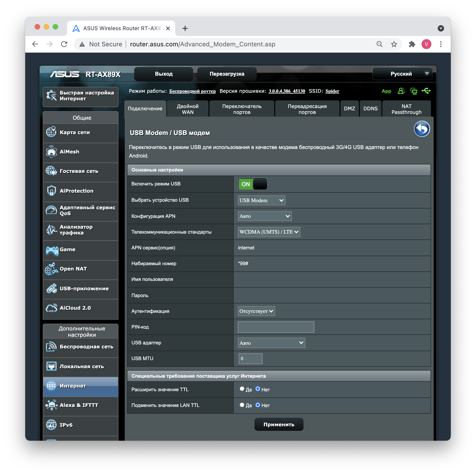Switch to Подключение tab
Viewport: 476px width, 474px height.
pos(145,108)
